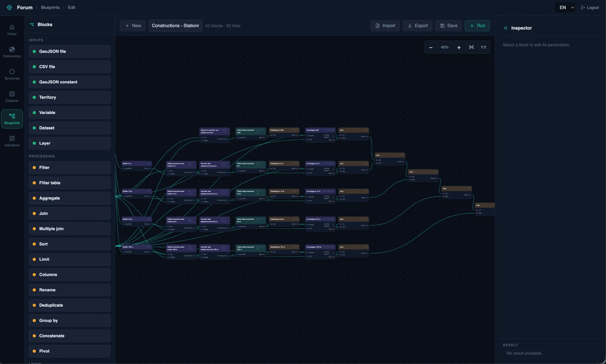The width and height of the screenshot is (606, 364).
Task: Select 'Table stationnements total' node
Action: pyautogui.click(x=251, y=134)
